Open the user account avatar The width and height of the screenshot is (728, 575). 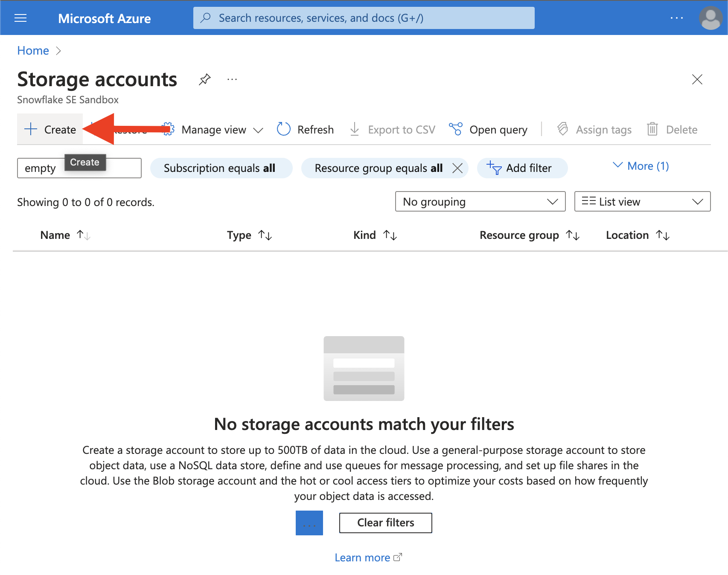click(711, 18)
